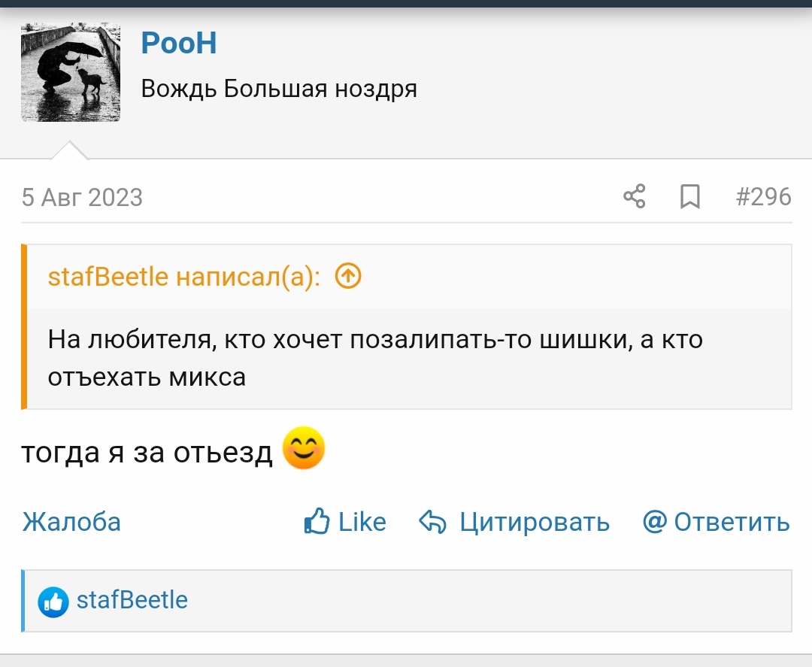This screenshot has height=667, width=812.
Task: Report the post using Жалоба
Action: tap(71, 521)
